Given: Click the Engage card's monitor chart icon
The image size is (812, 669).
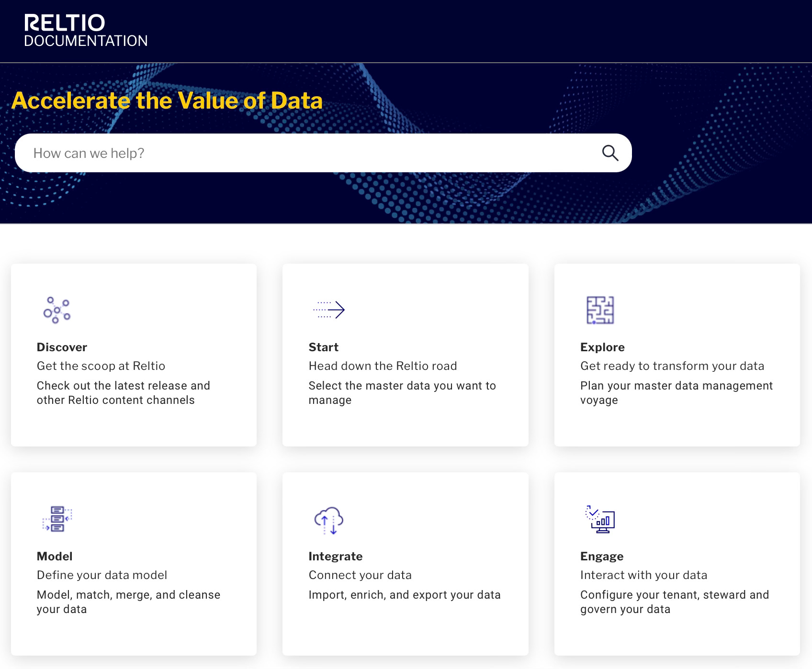Looking at the screenshot, I should pos(600,519).
